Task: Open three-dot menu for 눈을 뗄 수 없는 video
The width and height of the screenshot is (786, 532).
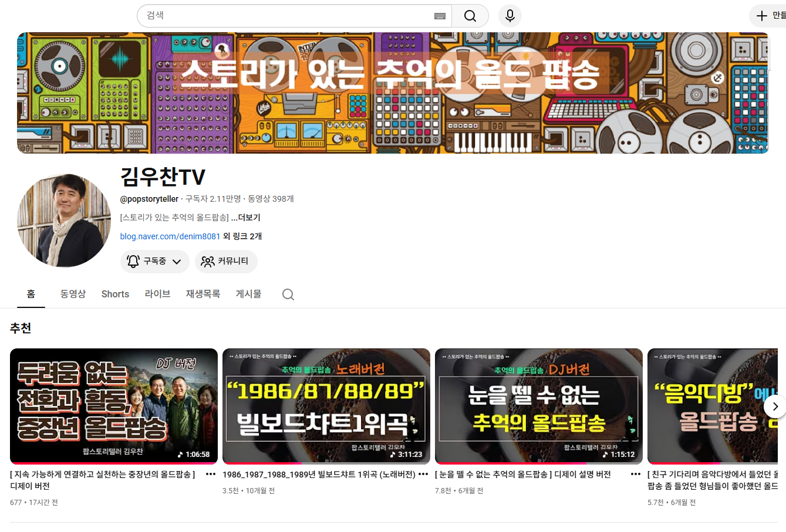Action: pyautogui.click(x=636, y=475)
